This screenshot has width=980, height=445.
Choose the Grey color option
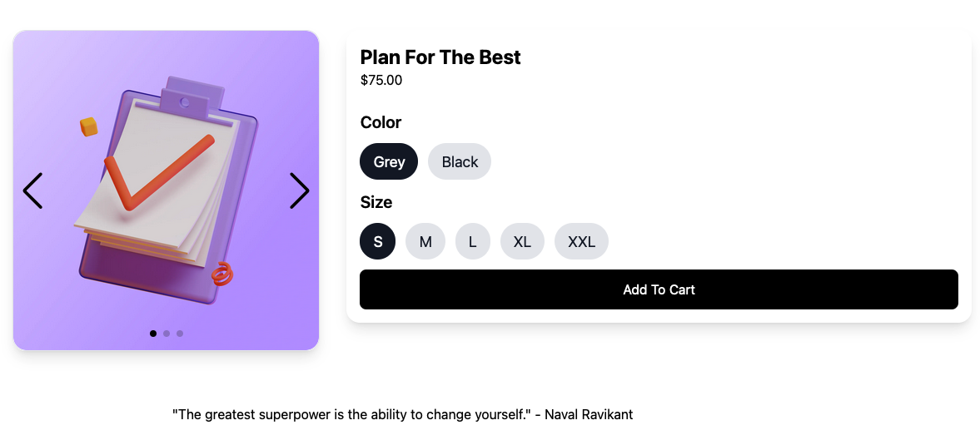pyautogui.click(x=389, y=161)
